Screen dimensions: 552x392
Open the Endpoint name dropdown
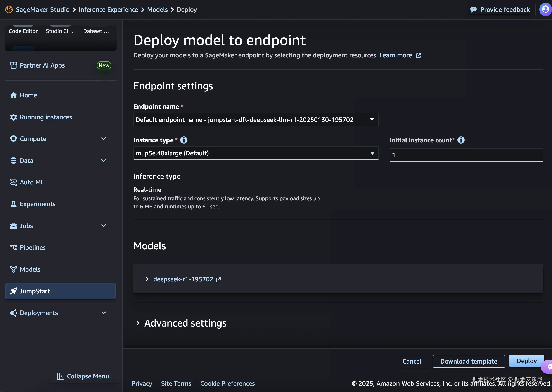[256, 120]
